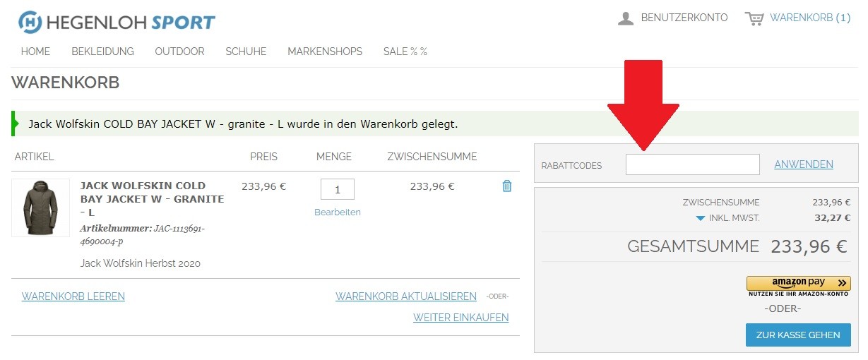
Task: Click Bearbeiten under the quantity
Action: [x=338, y=212]
